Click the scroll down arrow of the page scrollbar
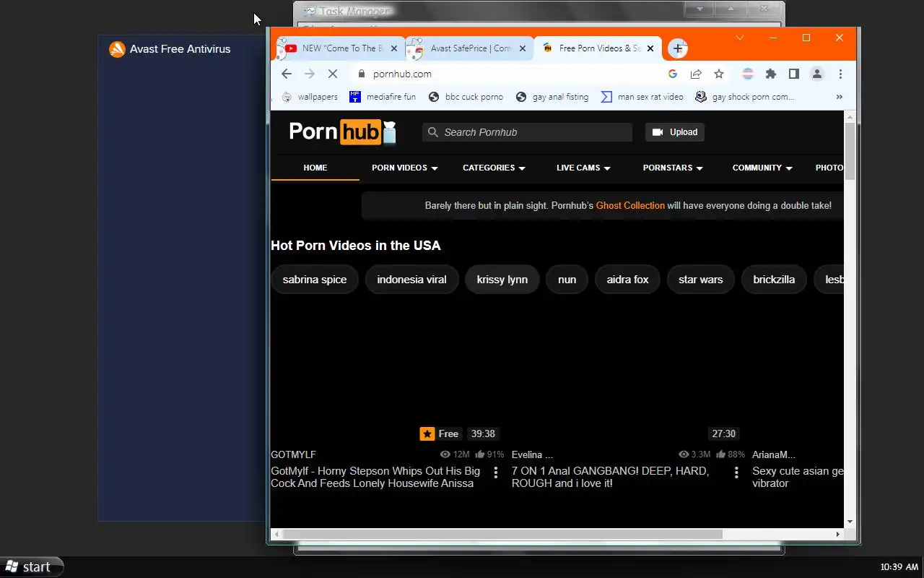 click(850, 522)
